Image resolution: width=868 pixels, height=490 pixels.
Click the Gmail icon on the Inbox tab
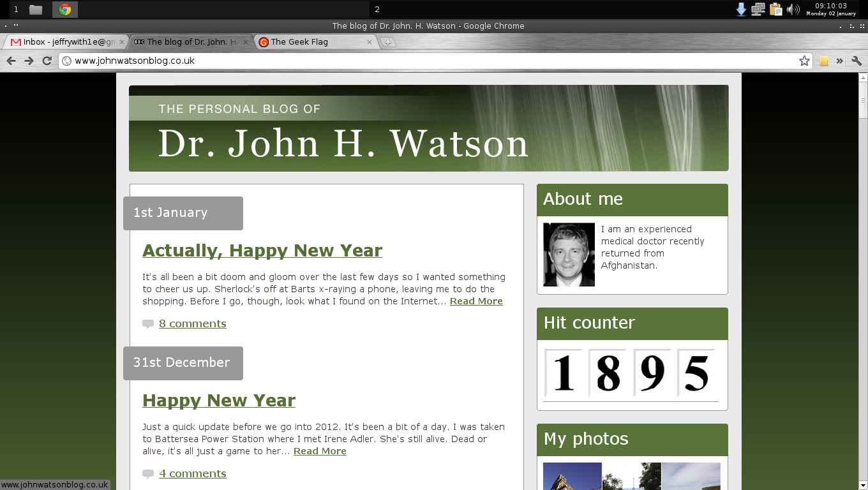tap(14, 41)
